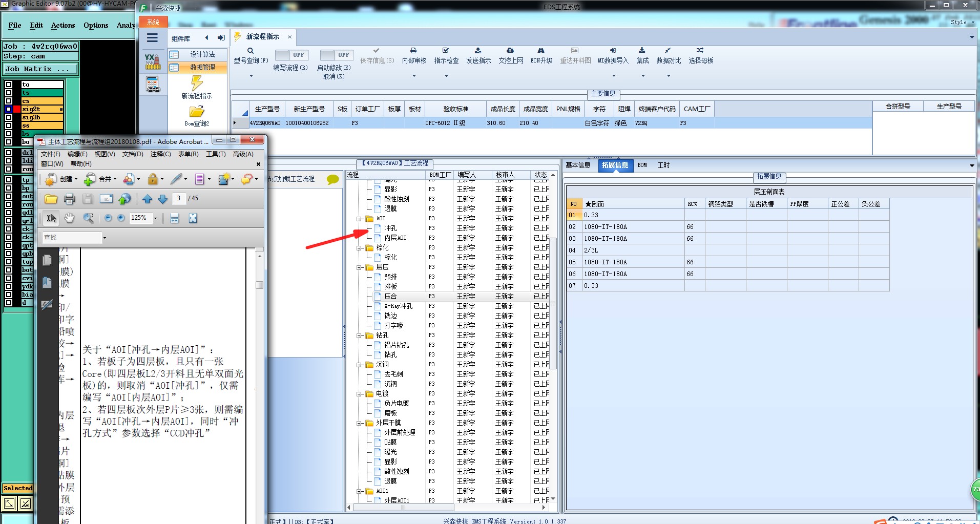The width and height of the screenshot is (980, 524).
Task: Click Acrobat 创建 button
Action: click(61, 179)
